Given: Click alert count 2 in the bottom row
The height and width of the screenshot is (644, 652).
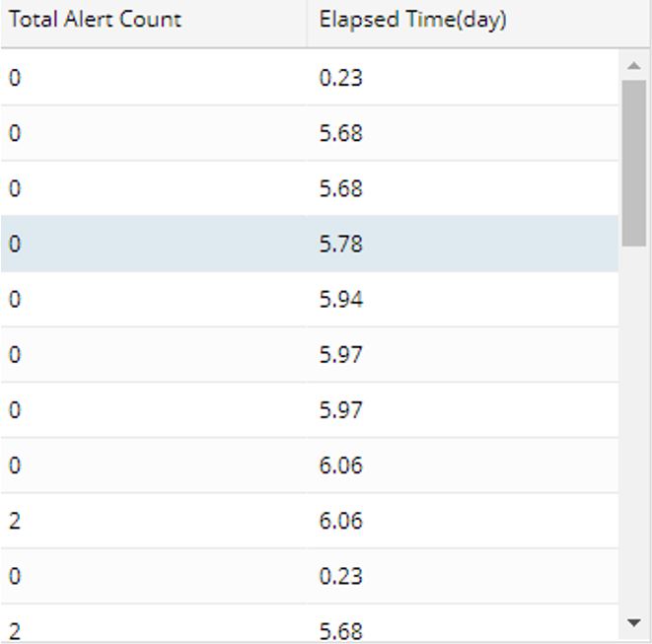Looking at the screenshot, I should pos(15,629).
